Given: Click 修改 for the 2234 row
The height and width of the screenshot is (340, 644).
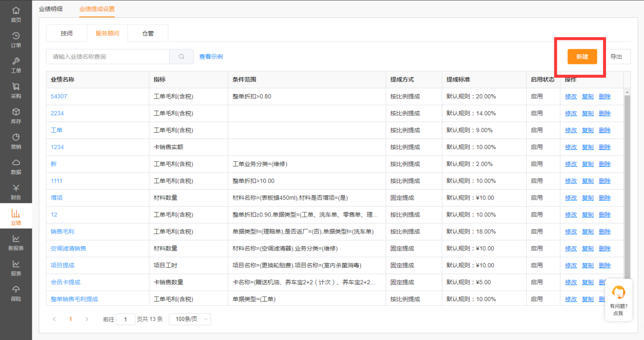Looking at the screenshot, I should click(x=571, y=113).
